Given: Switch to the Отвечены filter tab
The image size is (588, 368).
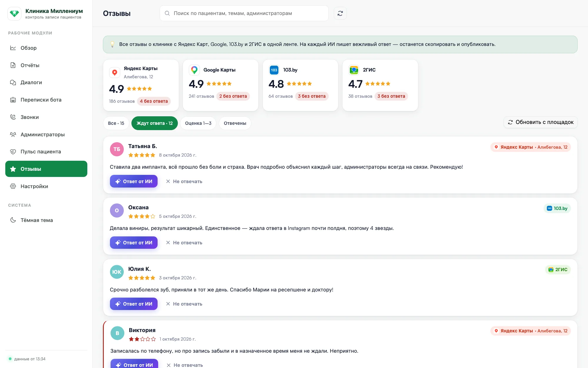Looking at the screenshot, I should coord(235,123).
